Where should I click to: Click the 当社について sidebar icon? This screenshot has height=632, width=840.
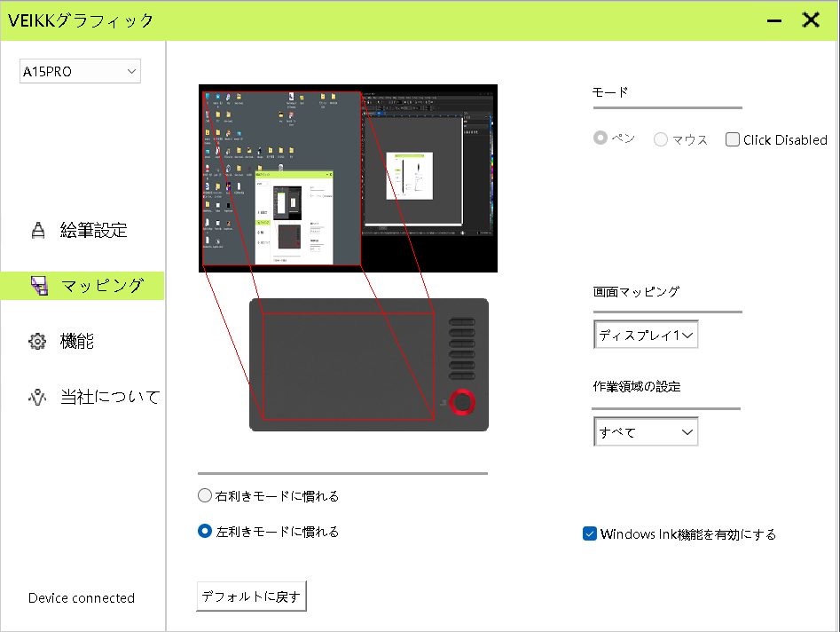pyautogui.click(x=37, y=397)
